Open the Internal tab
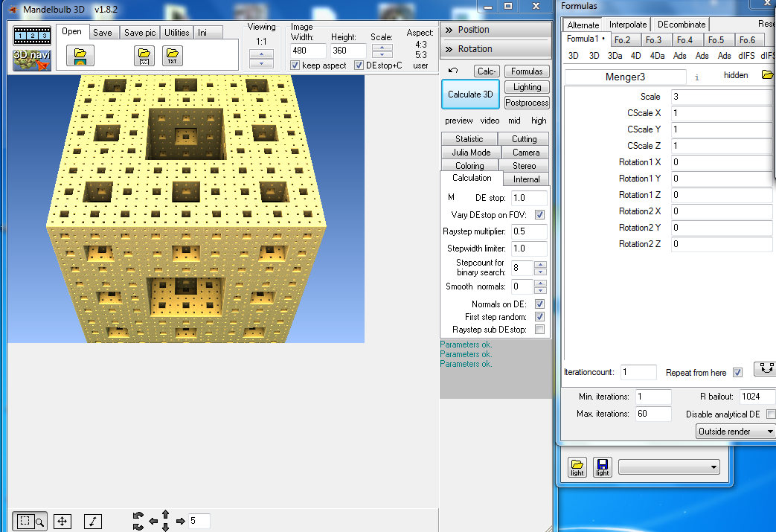Screen dimensions: 776x532 point(526,179)
